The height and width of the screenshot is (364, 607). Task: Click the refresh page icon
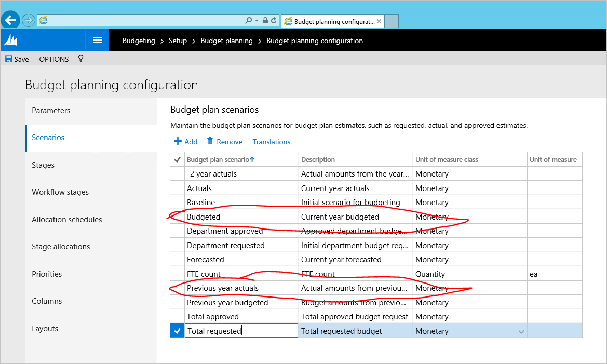274,21
